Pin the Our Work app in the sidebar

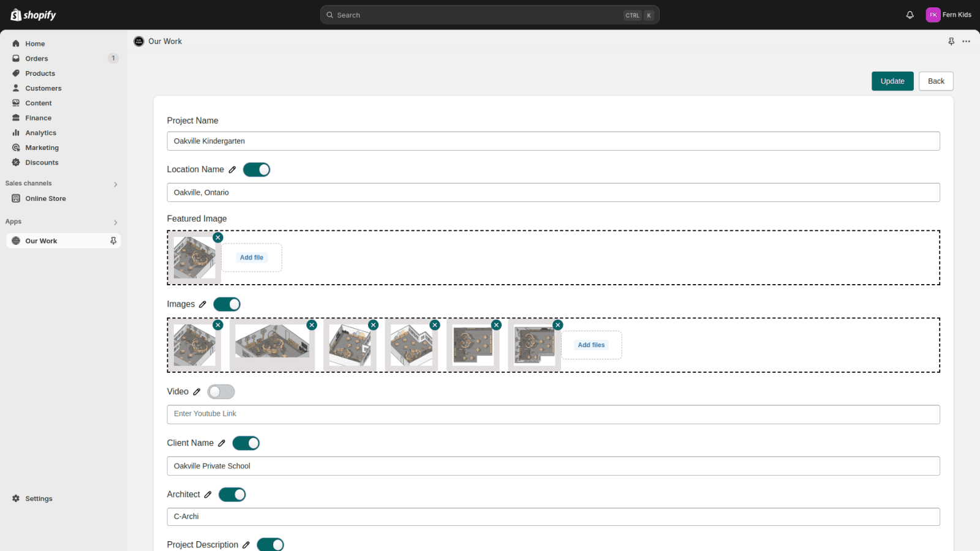[113, 241]
